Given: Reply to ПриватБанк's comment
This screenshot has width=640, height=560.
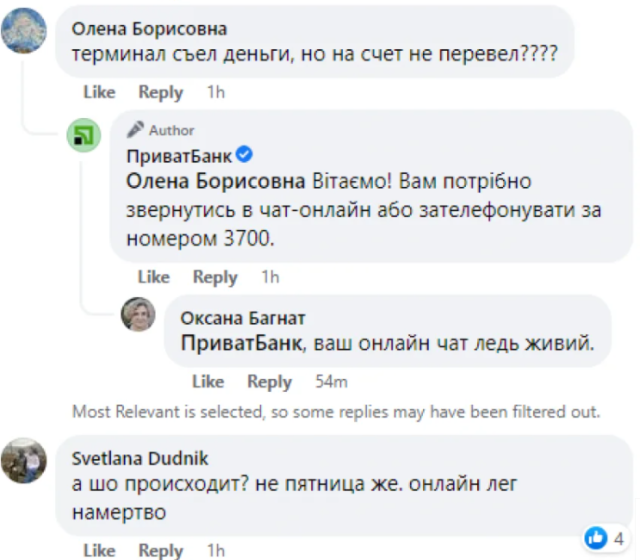Looking at the screenshot, I should pos(215,277).
